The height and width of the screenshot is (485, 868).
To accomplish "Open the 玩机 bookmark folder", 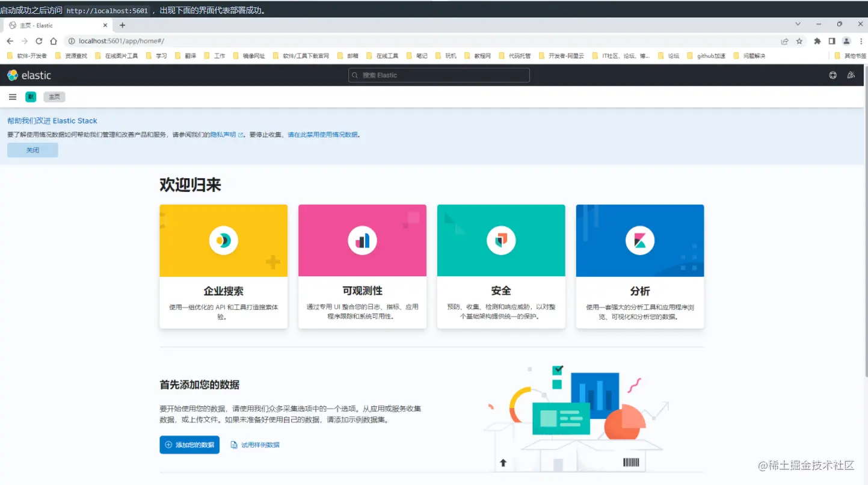I will [x=446, y=56].
